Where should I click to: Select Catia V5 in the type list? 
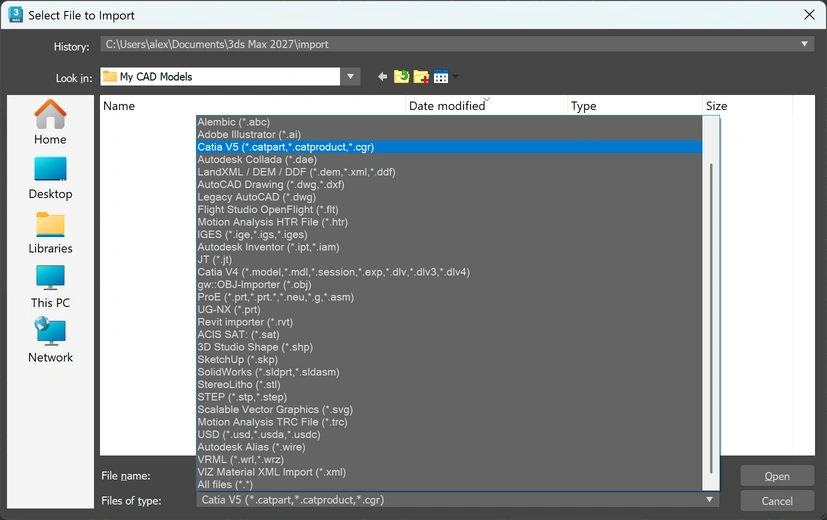449,147
